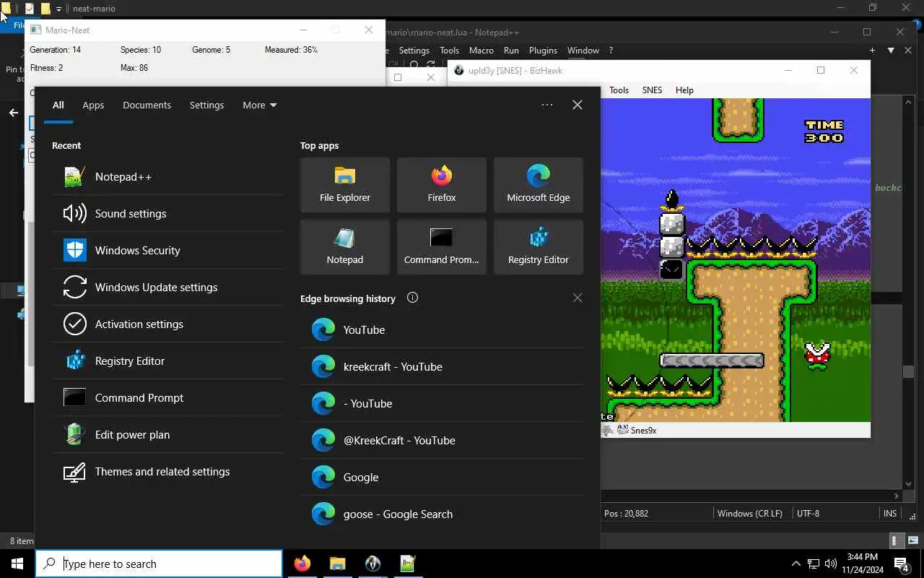Open the search panel options ellipsis
The image size is (924, 578).
click(547, 105)
